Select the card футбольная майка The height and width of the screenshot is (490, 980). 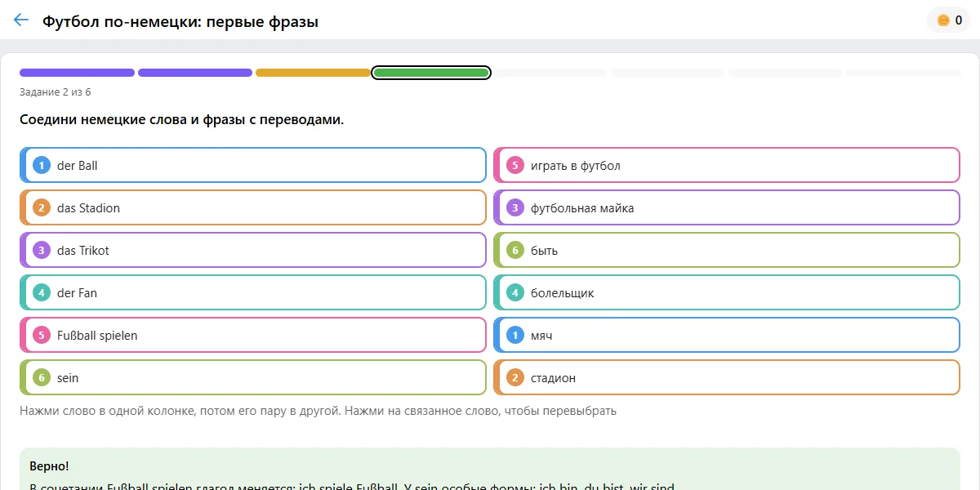[727, 208]
